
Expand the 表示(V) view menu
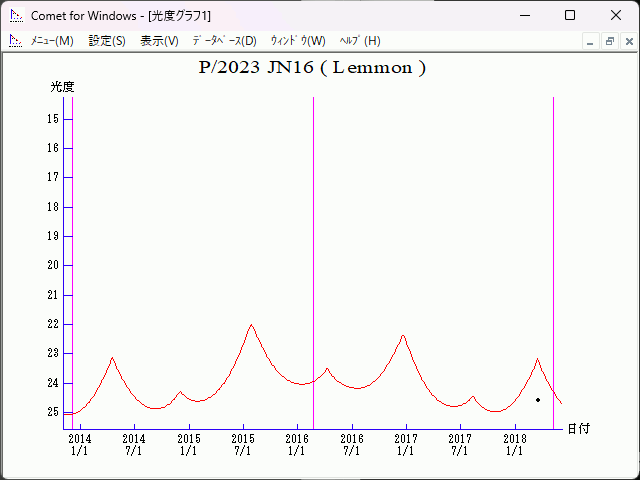pyautogui.click(x=159, y=41)
